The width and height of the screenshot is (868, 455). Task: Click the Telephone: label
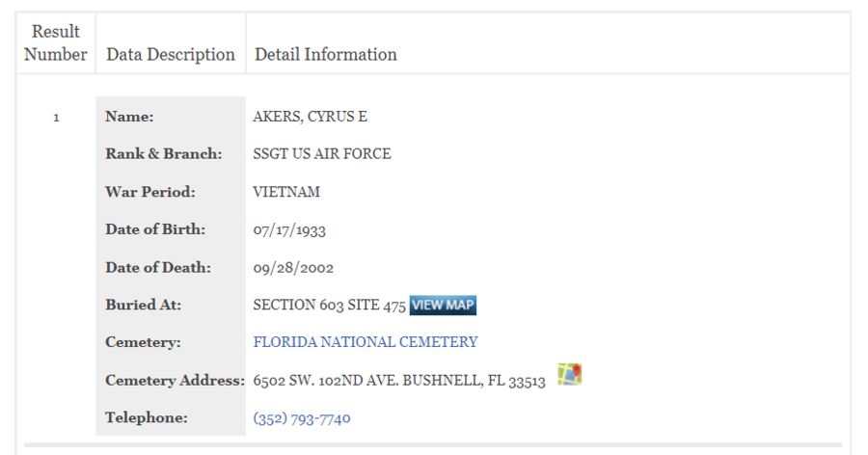147,417
